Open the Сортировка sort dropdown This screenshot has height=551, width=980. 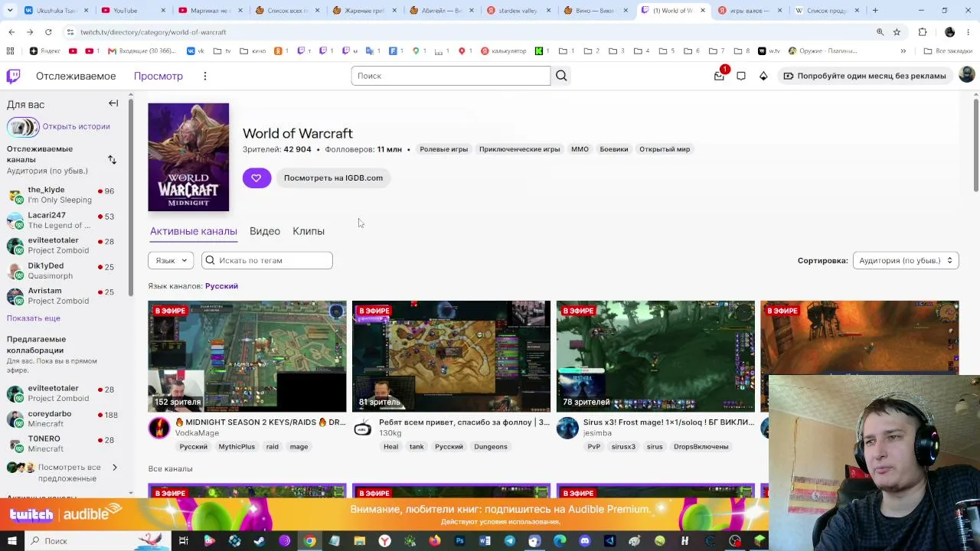[906, 260]
